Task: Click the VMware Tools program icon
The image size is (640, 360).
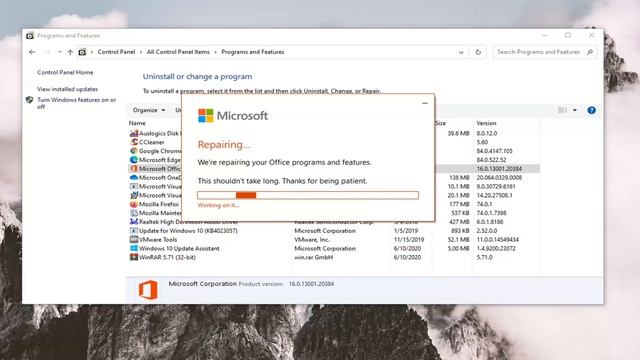Action: 133,240
